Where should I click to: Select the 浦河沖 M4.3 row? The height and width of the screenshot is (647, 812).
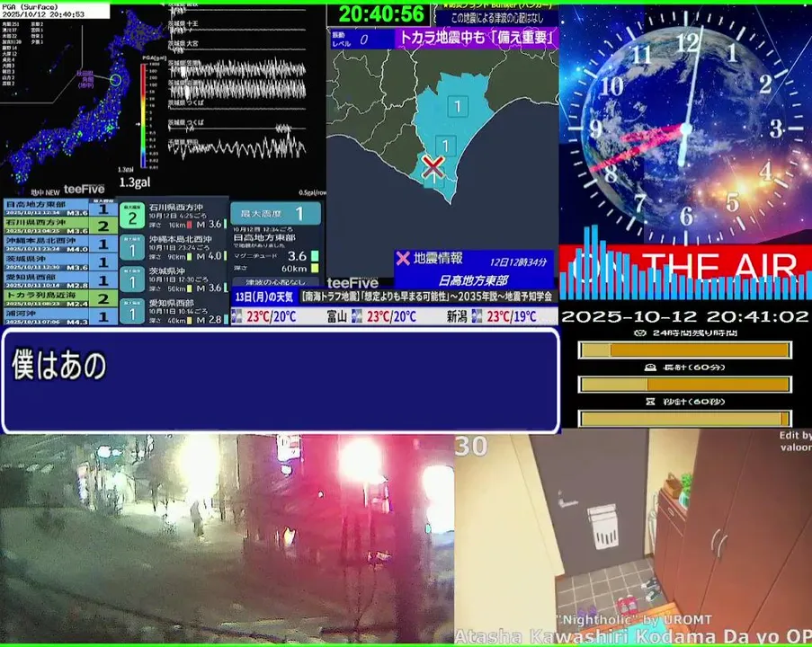click(60, 317)
